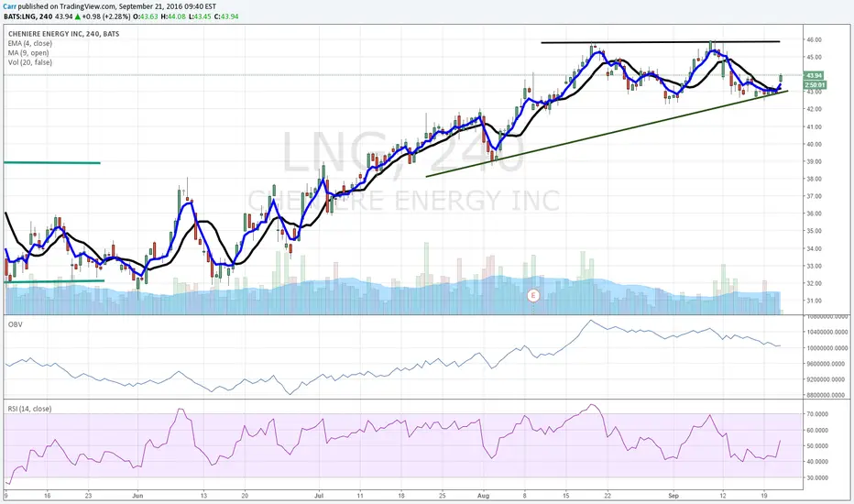
Task: Click the green current price tag 43.94
Action: click(x=815, y=76)
